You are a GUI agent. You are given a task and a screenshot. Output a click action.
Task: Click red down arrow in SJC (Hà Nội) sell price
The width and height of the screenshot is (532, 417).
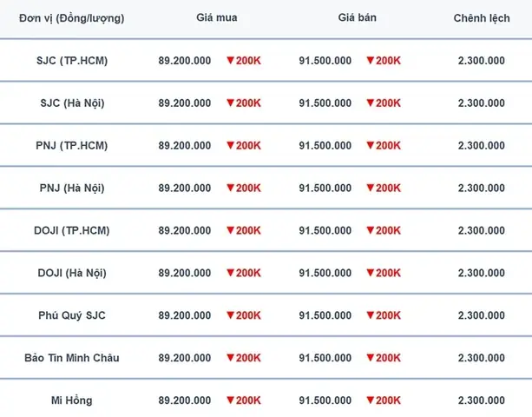click(x=371, y=103)
